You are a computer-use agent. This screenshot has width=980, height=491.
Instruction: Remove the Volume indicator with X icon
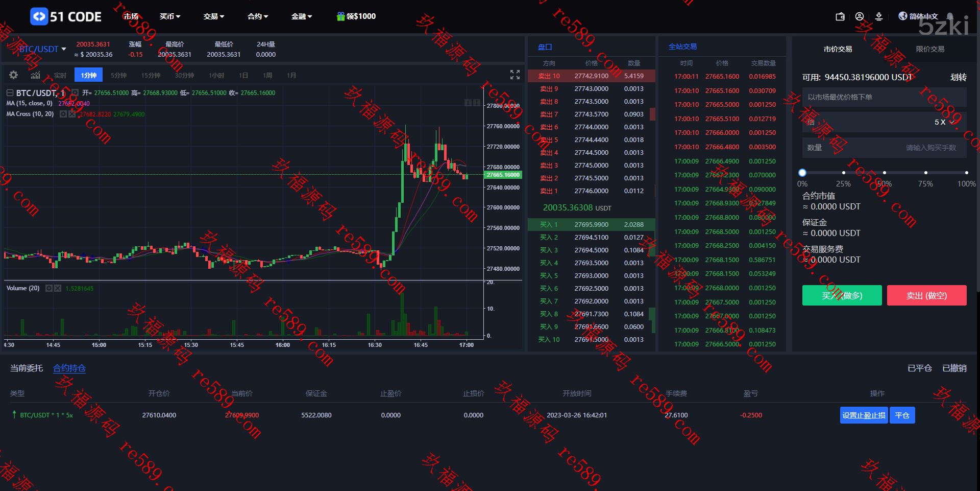click(58, 288)
